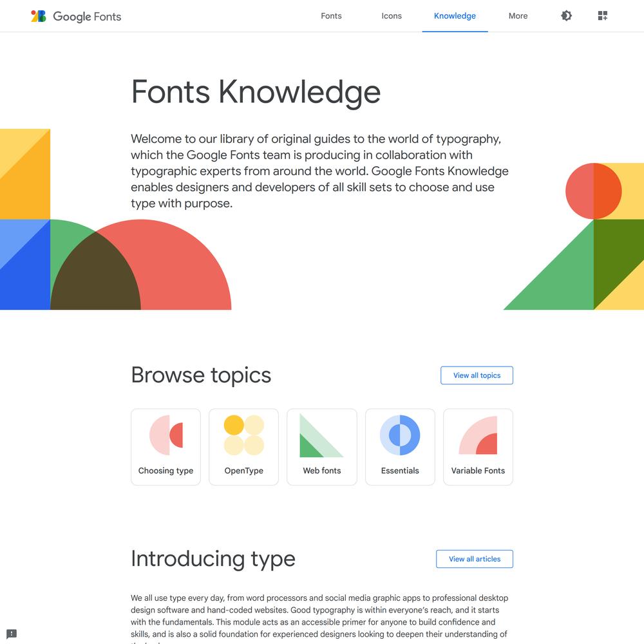Image resolution: width=644 pixels, height=644 pixels.
Task: Open the Essentials topic card
Action: (400, 447)
